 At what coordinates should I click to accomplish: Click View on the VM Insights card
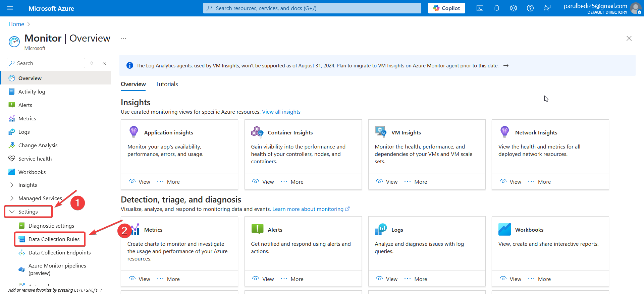[x=387, y=182]
